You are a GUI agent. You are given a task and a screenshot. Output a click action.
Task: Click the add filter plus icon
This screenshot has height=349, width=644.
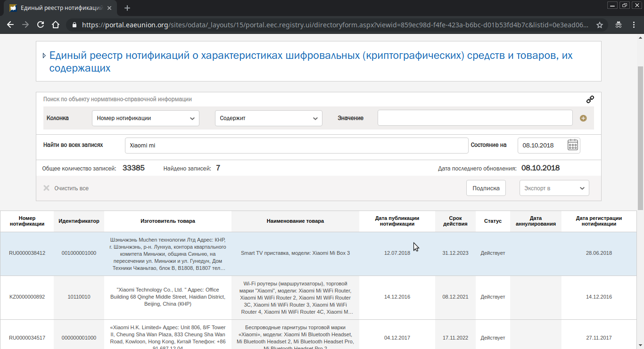point(583,118)
